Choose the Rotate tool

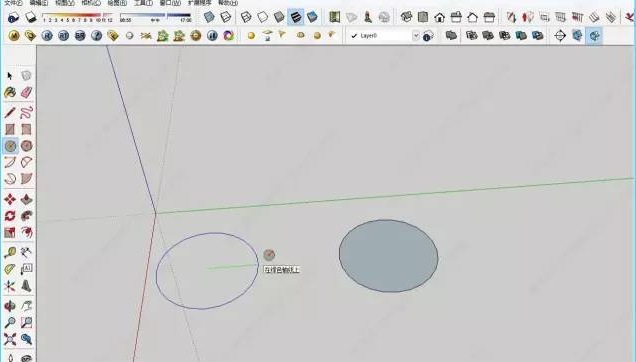(10, 216)
